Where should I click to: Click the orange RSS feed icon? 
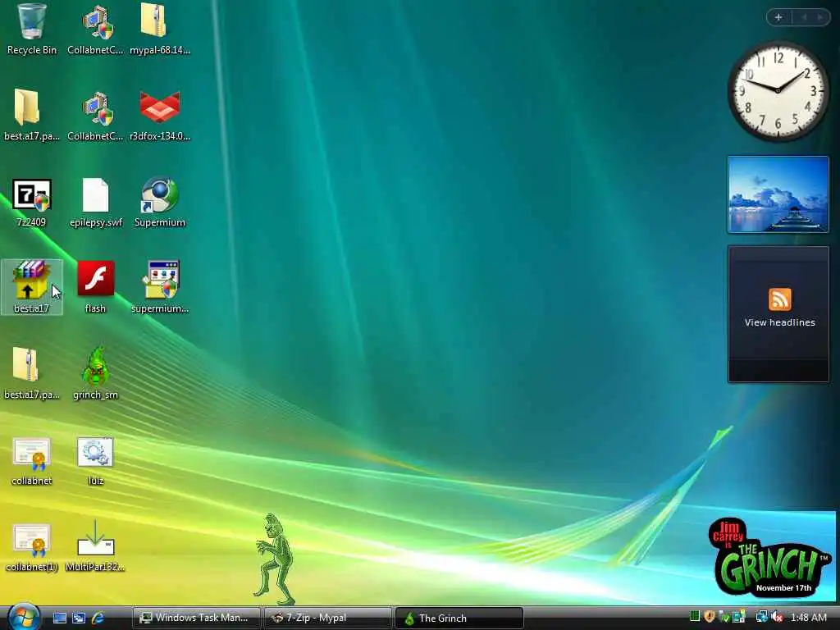click(779, 299)
